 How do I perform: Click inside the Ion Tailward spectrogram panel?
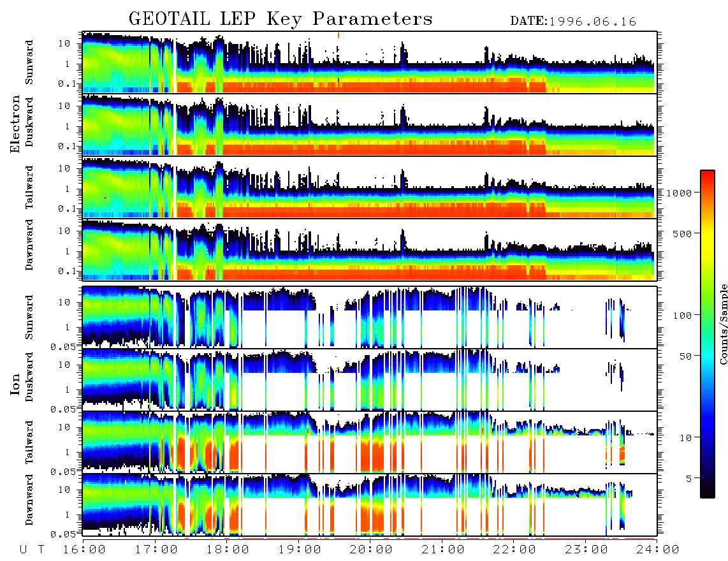[x=369, y=442]
